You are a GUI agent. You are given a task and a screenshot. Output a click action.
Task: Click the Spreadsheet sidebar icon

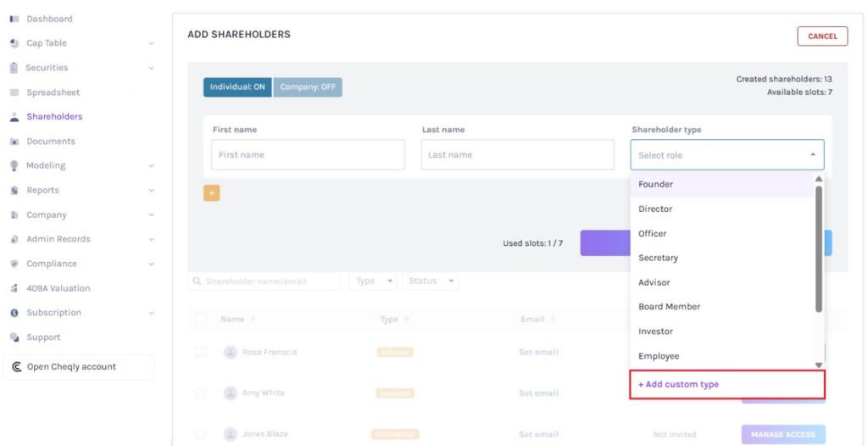pyautogui.click(x=15, y=92)
